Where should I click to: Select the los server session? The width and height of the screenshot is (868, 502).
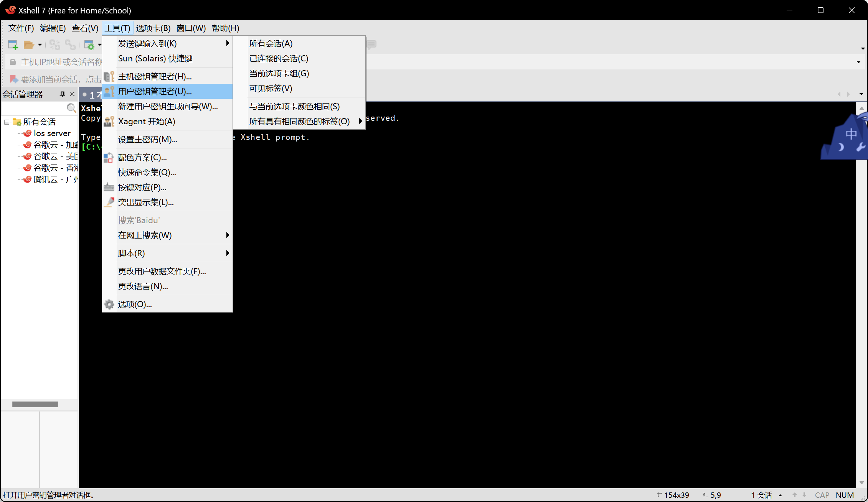coord(52,133)
